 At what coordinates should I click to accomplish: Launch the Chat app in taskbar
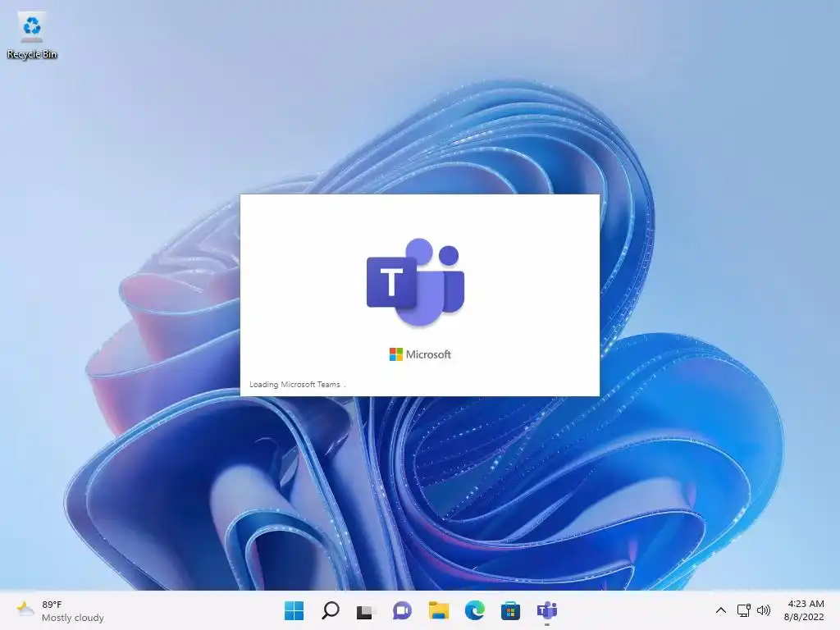pyautogui.click(x=402, y=610)
